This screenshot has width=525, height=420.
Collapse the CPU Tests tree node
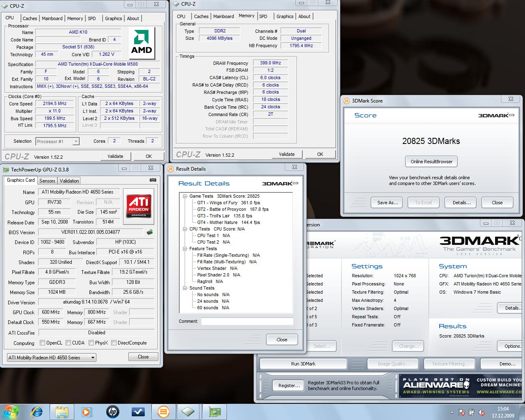point(185,229)
